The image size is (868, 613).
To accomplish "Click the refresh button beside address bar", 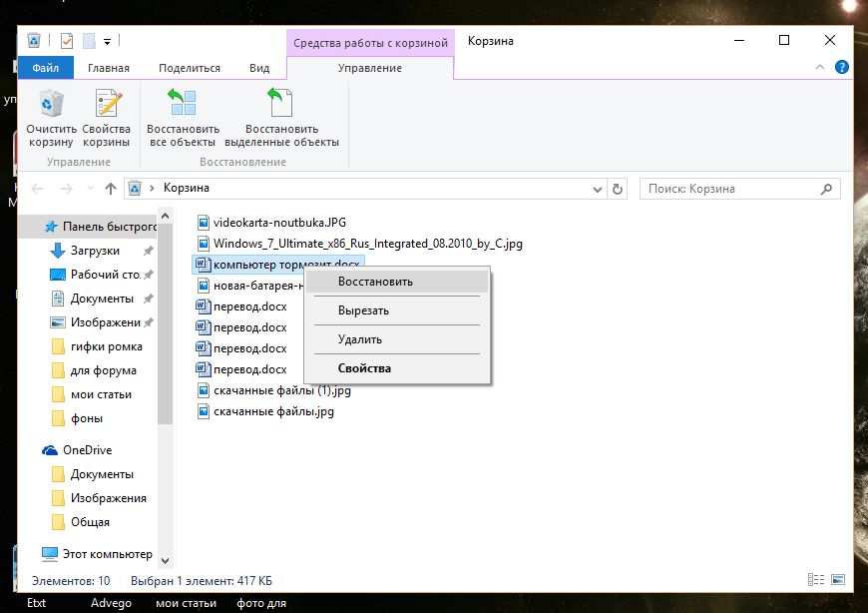I will pyautogui.click(x=618, y=188).
